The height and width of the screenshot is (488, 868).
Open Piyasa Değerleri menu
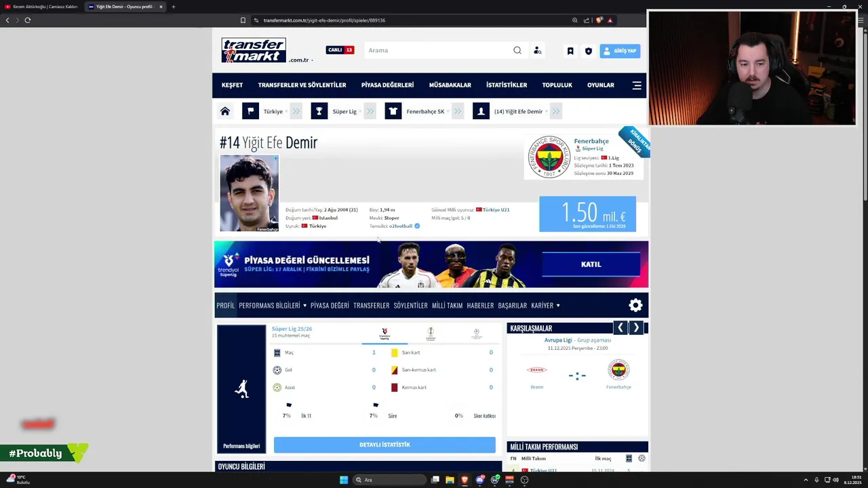(x=387, y=85)
